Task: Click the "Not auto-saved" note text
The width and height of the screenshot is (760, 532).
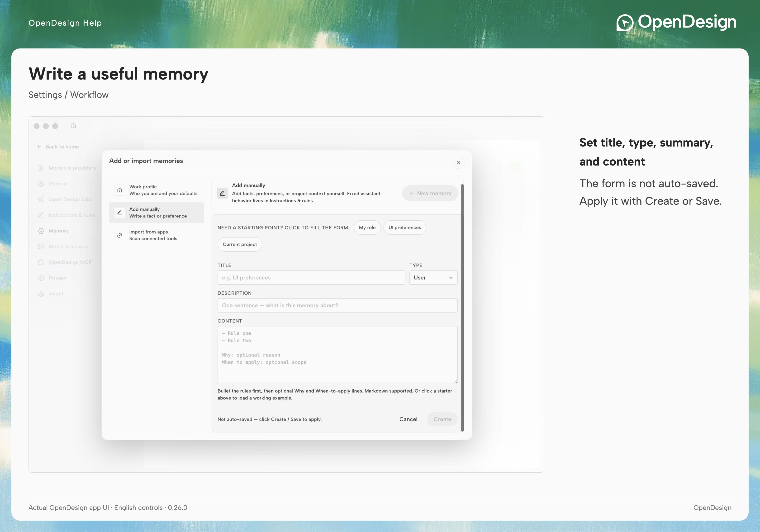Action: [269, 419]
